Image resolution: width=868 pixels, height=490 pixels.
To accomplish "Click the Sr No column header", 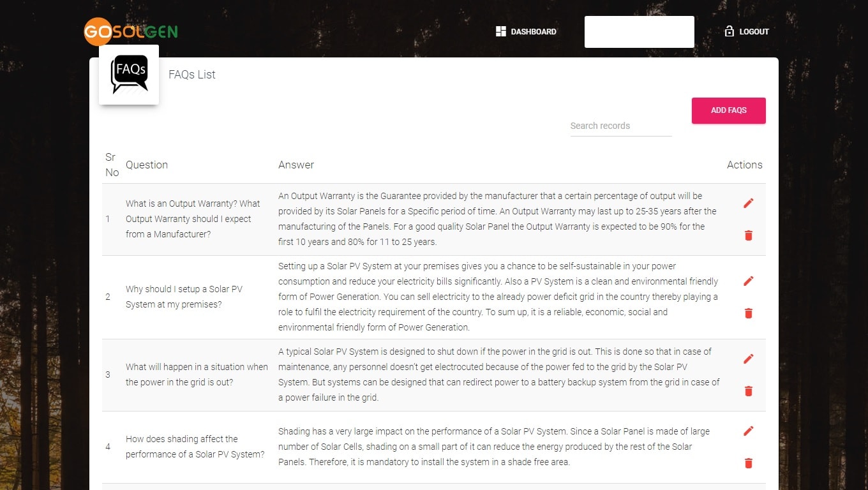I will (x=112, y=165).
